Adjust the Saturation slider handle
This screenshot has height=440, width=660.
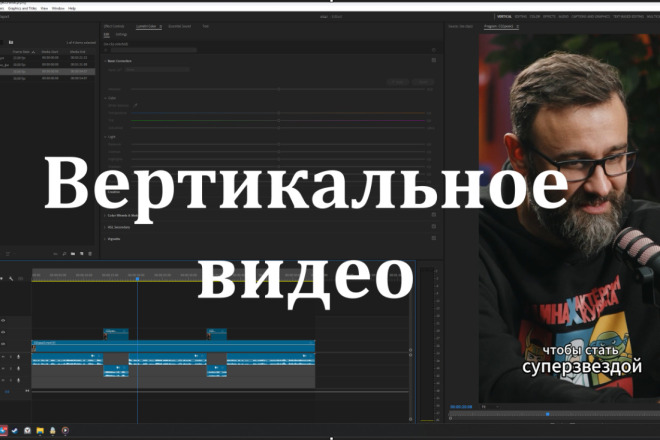(279, 128)
